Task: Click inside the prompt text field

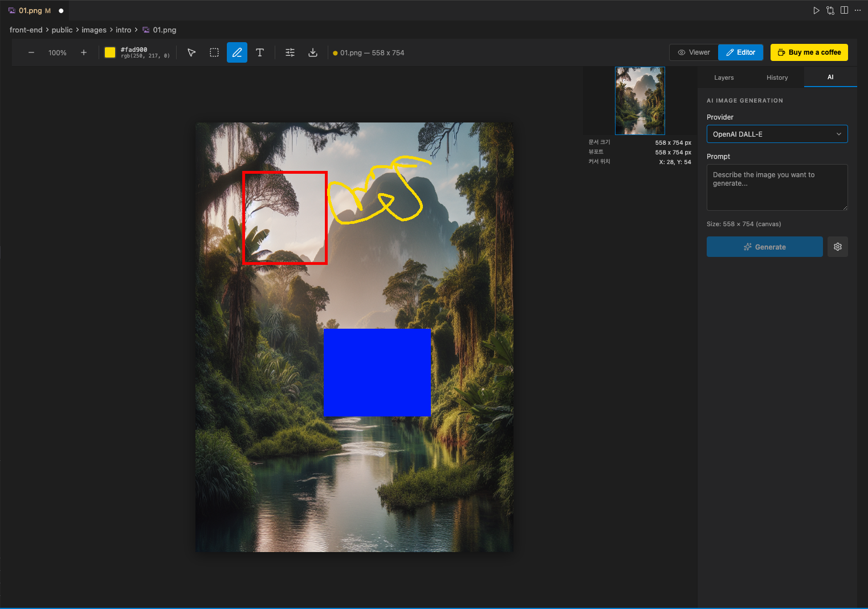Action: [777, 187]
